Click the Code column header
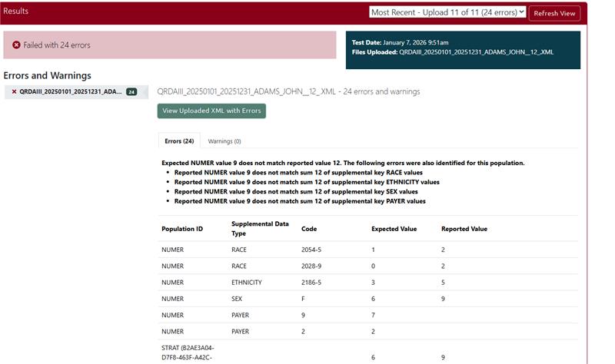 [x=309, y=229]
